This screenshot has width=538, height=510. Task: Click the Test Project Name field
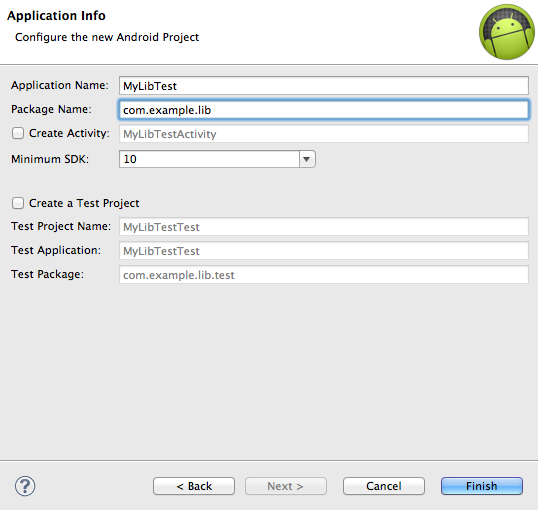click(x=324, y=227)
